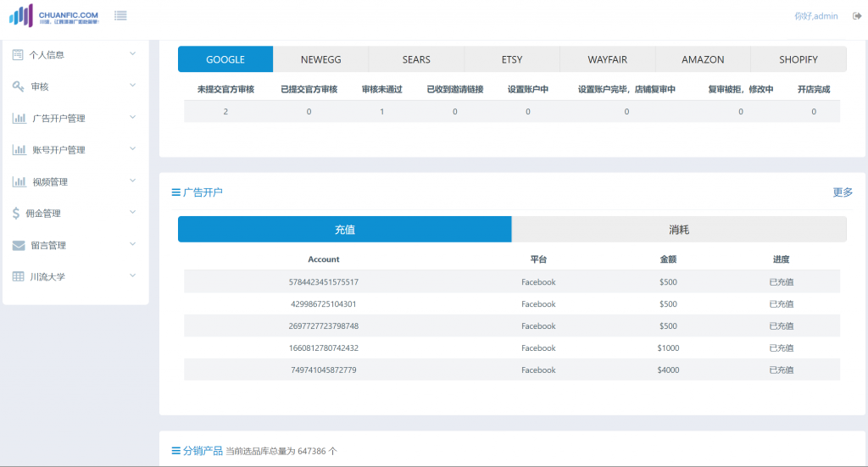
Task: Click account 2697727723798748
Action: click(x=323, y=326)
